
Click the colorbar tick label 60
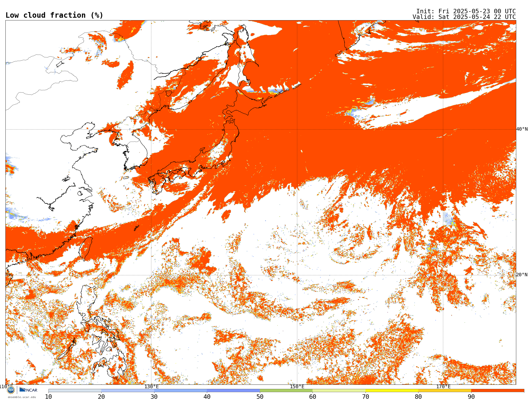tap(313, 397)
